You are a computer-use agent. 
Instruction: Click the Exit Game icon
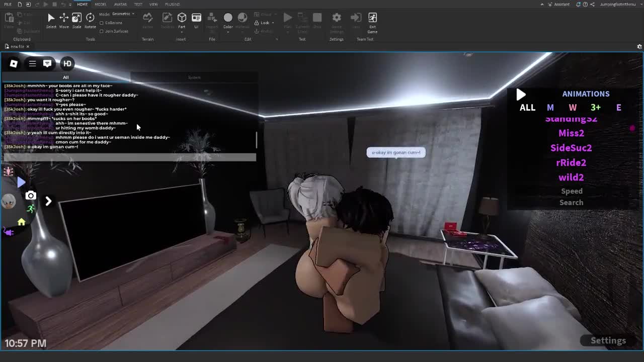pos(372,20)
